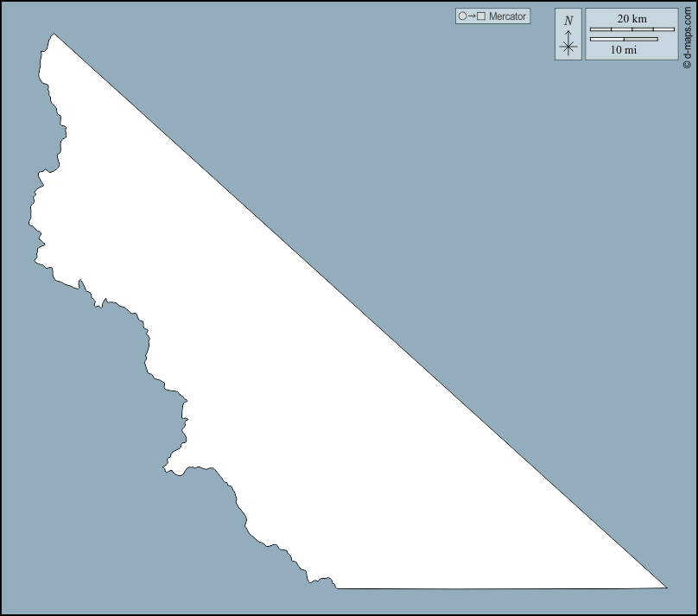Select the 10 mi scale label
Screen dimensions: 698x616
coord(624,50)
